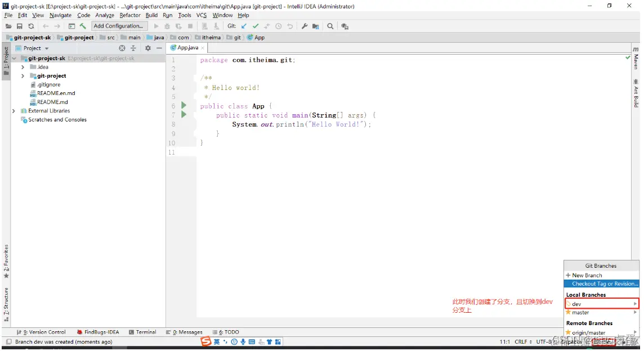Viewport: 644px width, 351px height.
Task: Click Collapse All icon in Project panel
Action: tap(133, 48)
